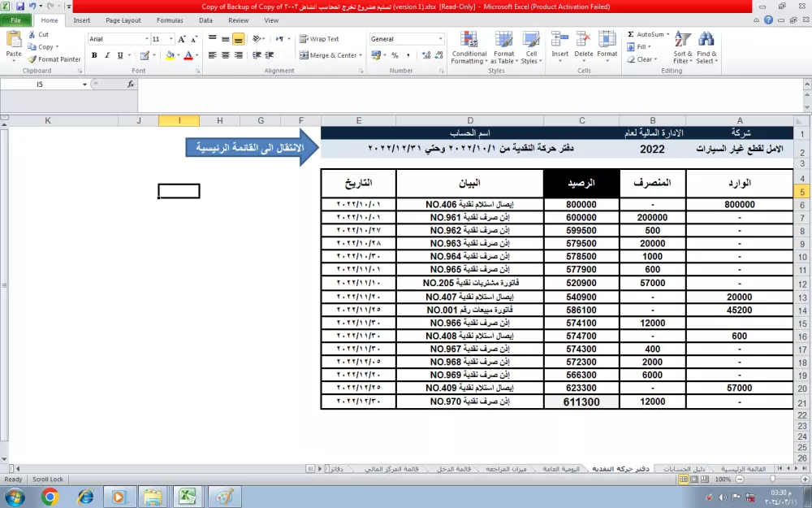Open the font name Arial dropdown
Screen dimensions: 812x508
click(146, 39)
